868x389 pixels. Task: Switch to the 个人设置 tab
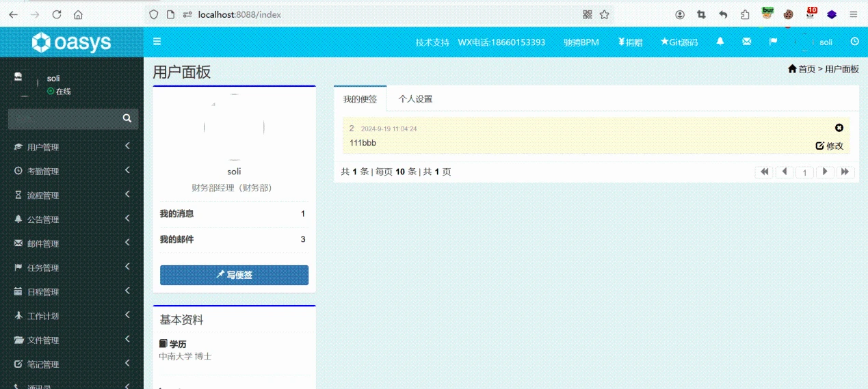[x=416, y=99]
